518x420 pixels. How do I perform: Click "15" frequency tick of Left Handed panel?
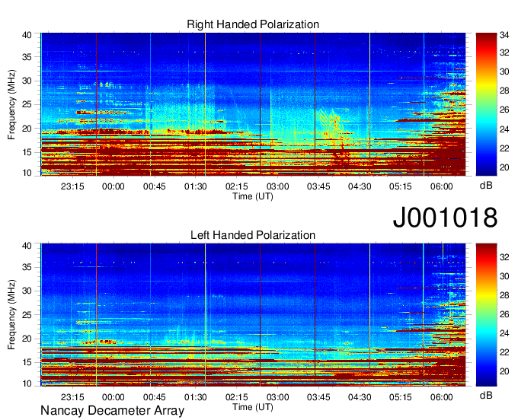(27, 363)
